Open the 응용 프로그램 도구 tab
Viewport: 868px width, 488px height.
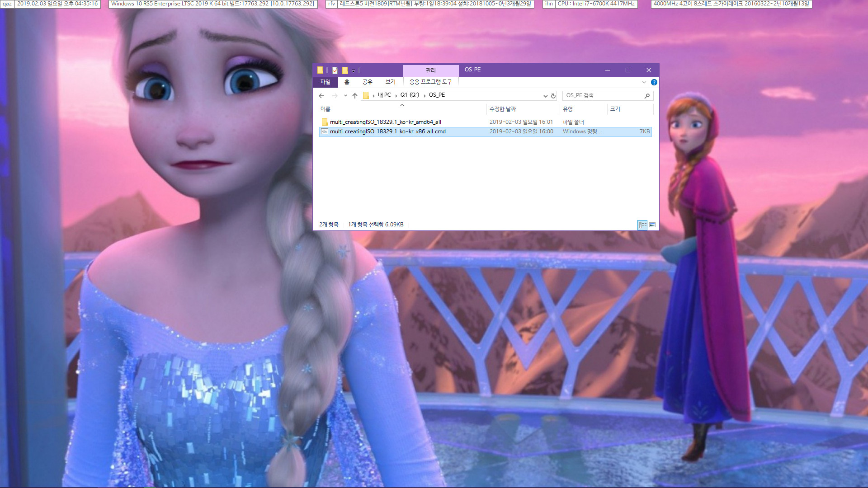click(430, 82)
